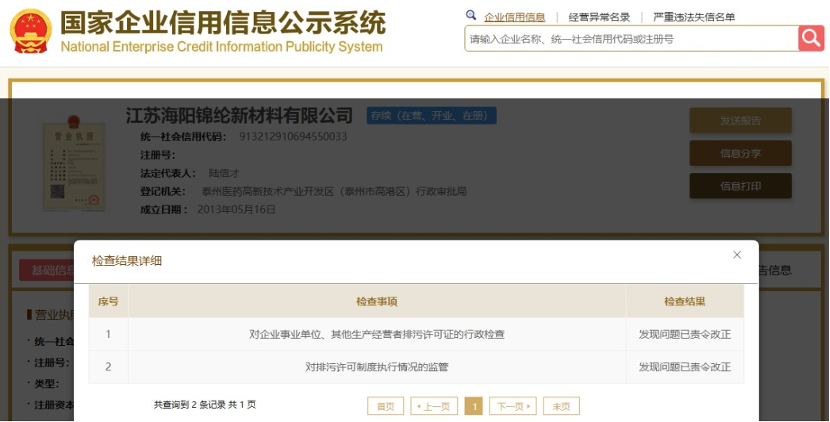Focus the enterprise name search field
830x422 pixels.
(631, 39)
